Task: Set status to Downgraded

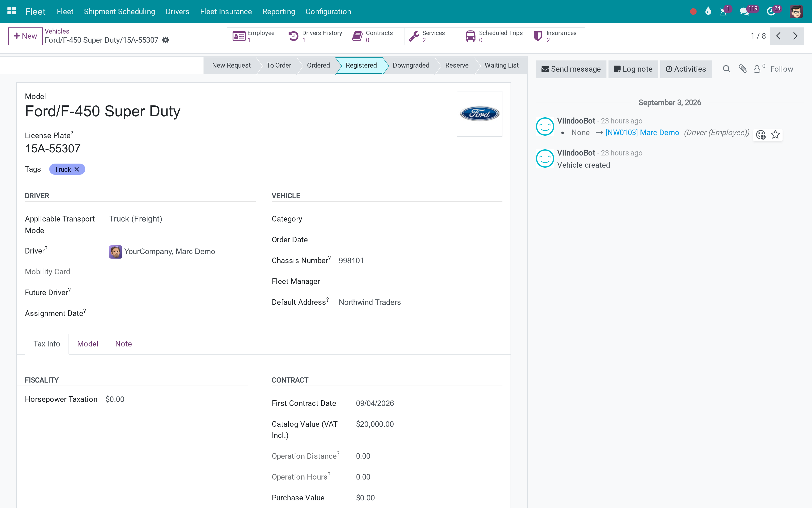Action: pos(411,66)
